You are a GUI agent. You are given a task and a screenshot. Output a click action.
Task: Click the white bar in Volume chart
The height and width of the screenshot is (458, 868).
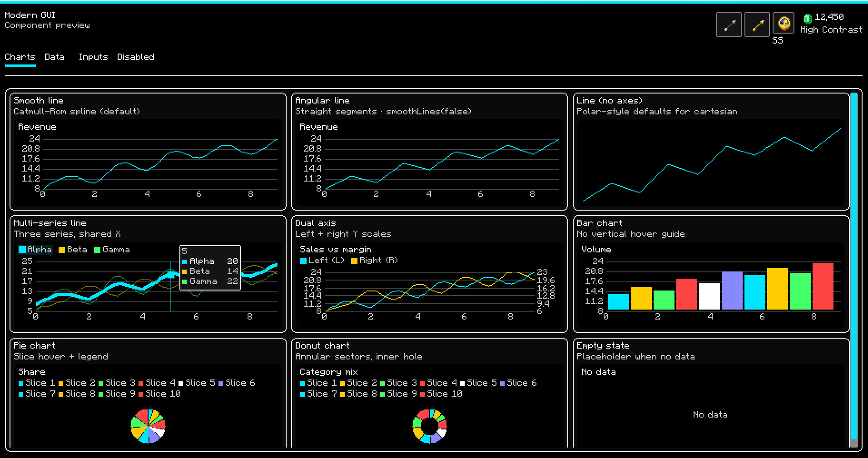click(x=709, y=296)
